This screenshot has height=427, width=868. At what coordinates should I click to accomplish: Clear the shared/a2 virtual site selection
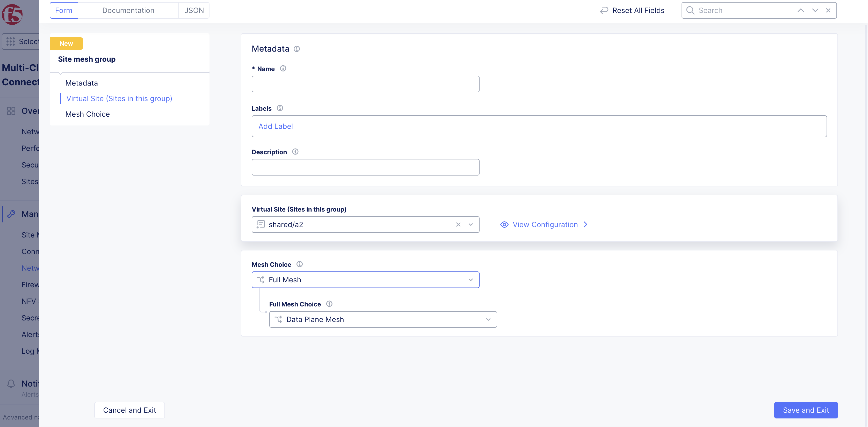coord(458,225)
